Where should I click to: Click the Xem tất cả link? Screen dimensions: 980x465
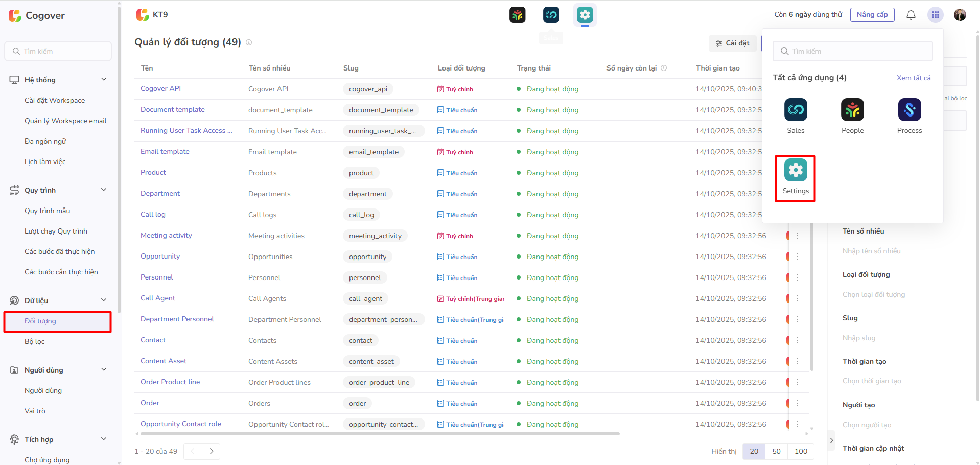(x=913, y=78)
